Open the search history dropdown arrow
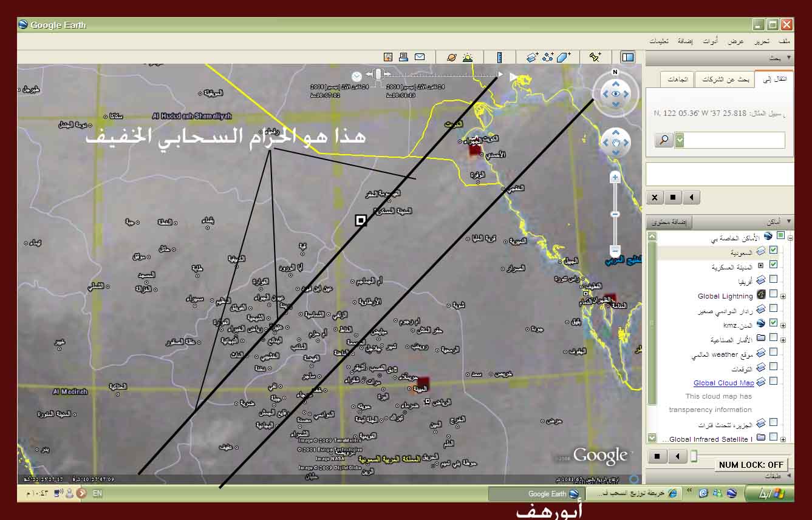The width and height of the screenshot is (812, 520). [x=679, y=140]
